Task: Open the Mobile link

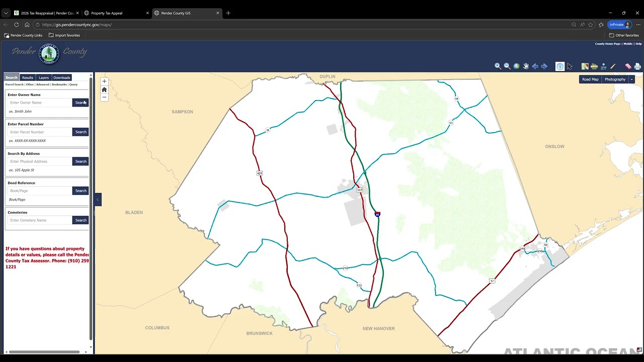Action: tap(628, 44)
